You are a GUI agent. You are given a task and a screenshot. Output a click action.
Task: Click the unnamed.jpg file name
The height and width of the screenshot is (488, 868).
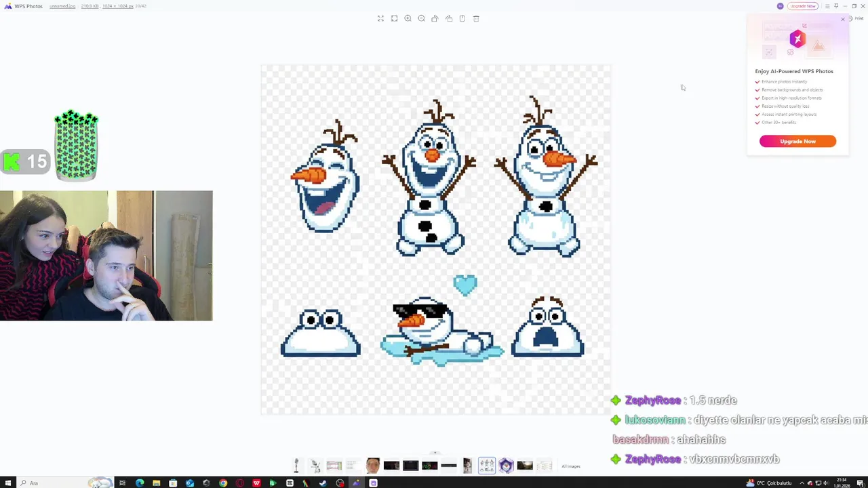[x=62, y=6]
